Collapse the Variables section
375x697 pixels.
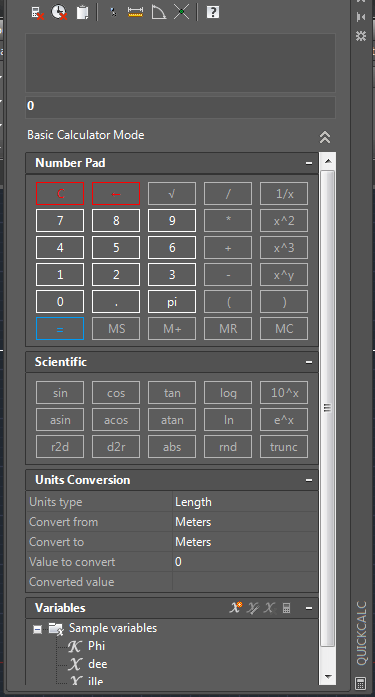coord(309,608)
